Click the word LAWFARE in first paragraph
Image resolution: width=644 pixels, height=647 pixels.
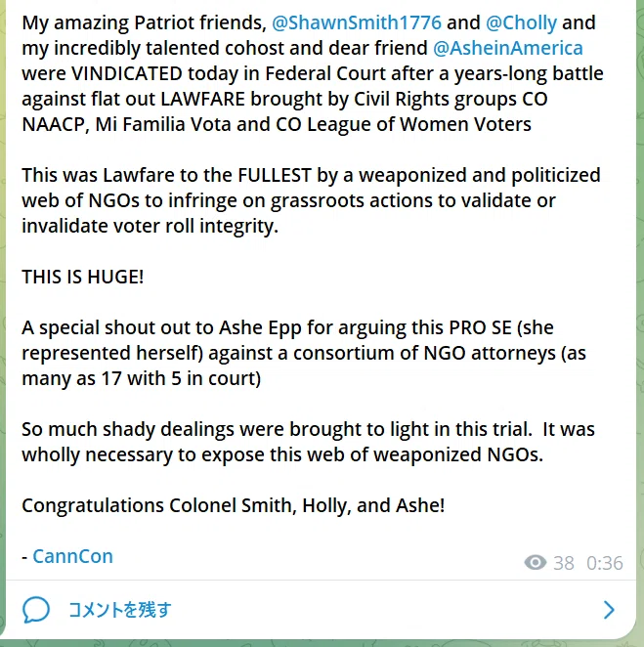click(202, 99)
